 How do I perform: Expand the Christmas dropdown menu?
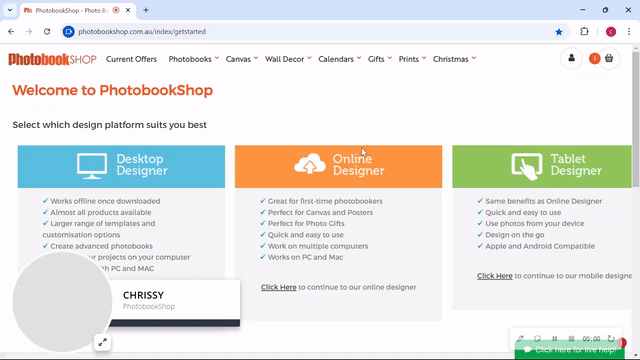pos(454,59)
